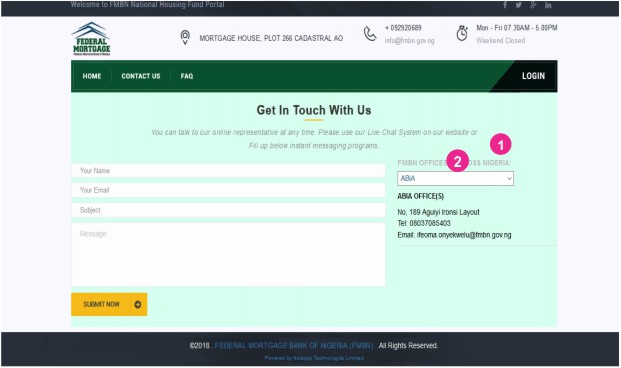Expand the ABIA state dropdown

click(x=455, y=178)
